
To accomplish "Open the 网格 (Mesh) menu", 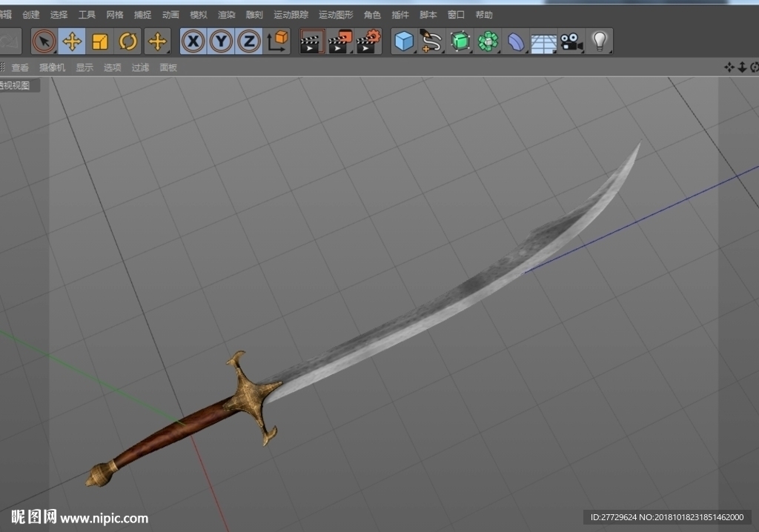I will pyautogui.click(x=115, y=15).
